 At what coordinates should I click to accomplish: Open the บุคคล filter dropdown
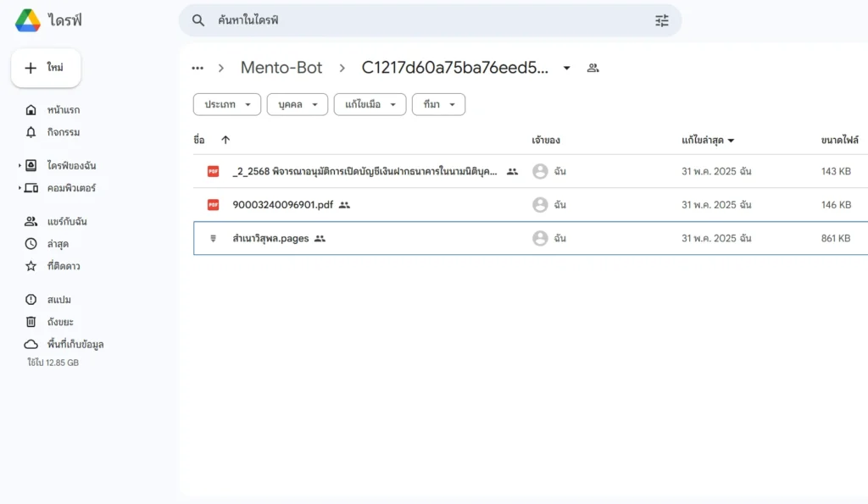click(297, 104)
